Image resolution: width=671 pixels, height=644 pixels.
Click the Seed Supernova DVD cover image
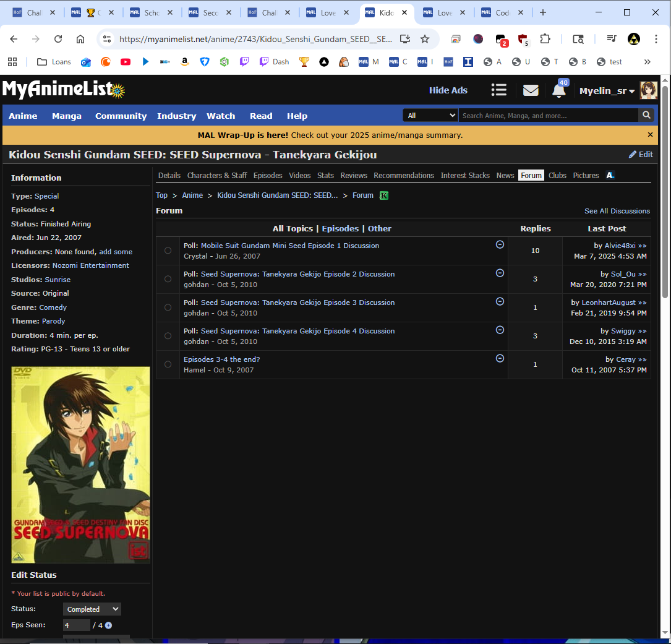pyautogui.click(x=80, y=465)
